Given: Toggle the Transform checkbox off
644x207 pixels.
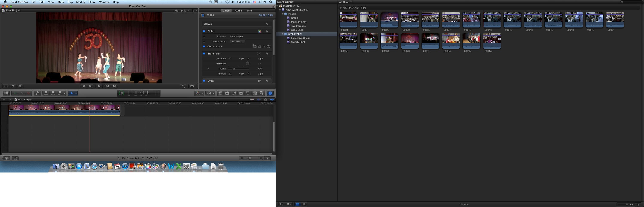Looking at the screenshot, I should (204, 54).
